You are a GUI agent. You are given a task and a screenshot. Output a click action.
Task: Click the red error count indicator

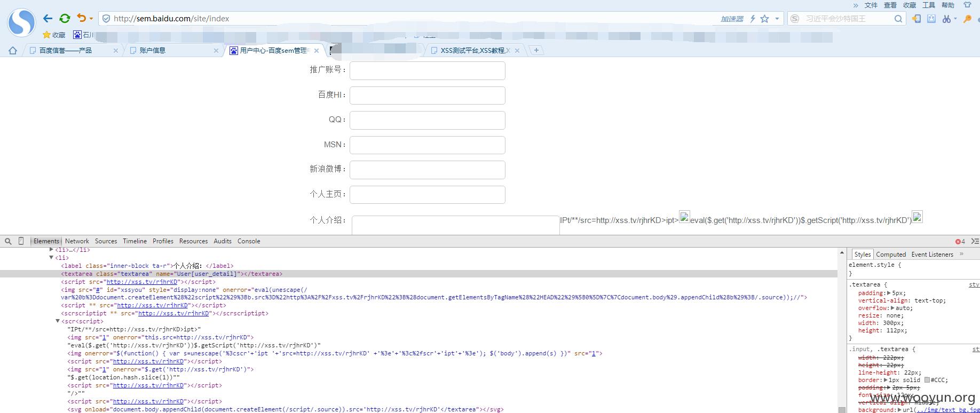(960, 242)
